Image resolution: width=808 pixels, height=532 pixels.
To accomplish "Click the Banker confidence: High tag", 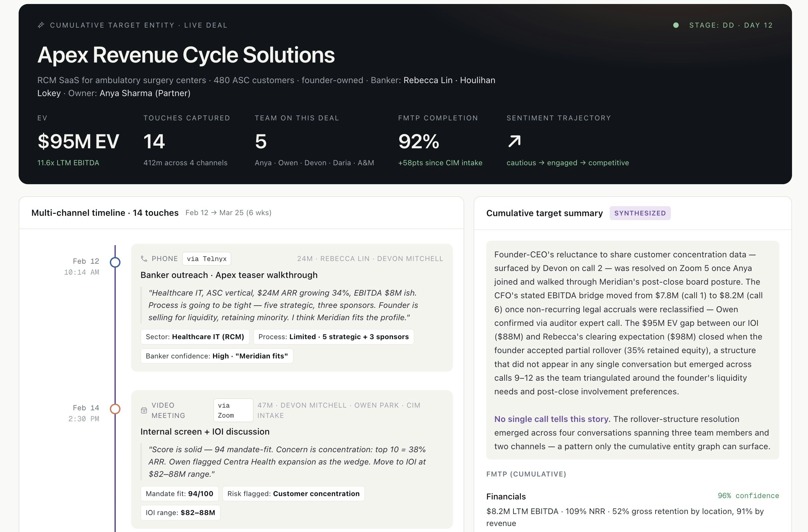I will [x=217, y=356].
